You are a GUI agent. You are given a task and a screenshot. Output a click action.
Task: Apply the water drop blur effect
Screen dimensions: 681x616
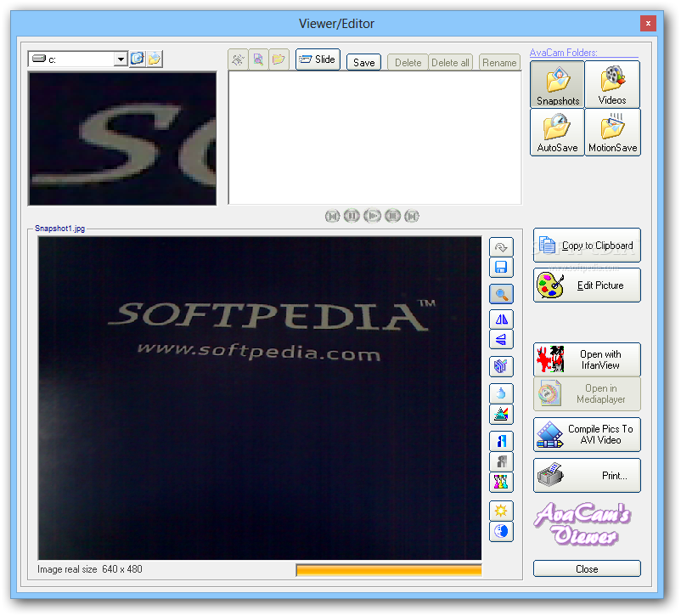point(501,393)
